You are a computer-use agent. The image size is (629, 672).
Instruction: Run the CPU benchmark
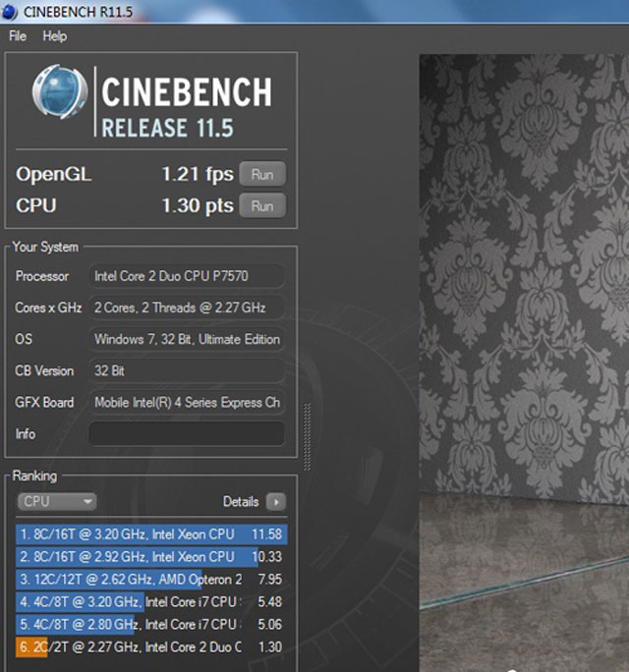pos(262,205)
